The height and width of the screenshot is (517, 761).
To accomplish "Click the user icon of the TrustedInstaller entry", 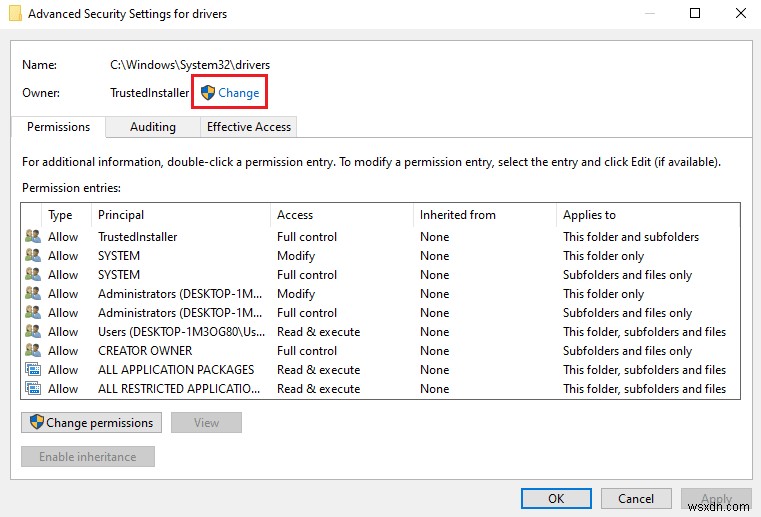I will coord(33,236).
